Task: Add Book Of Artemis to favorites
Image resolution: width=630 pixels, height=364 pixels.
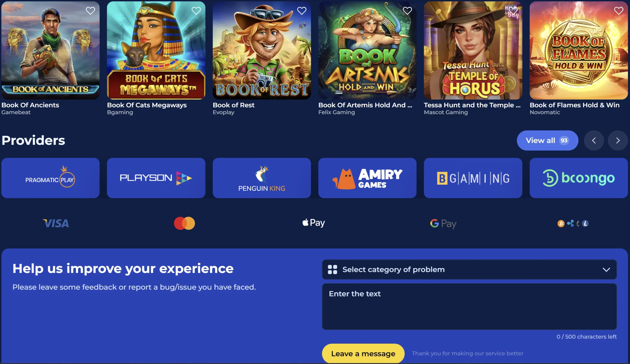Action: click(x=407, y=11)
